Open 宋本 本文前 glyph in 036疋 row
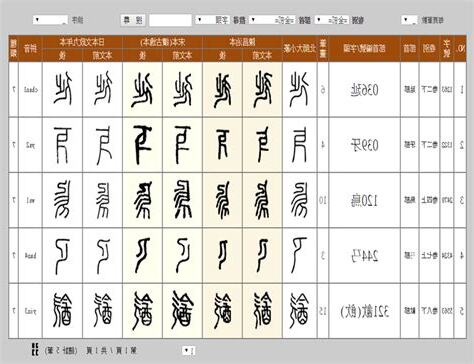The height and width of the screenshot is (364, 474). pyautogui.click(x=182, y=89)
